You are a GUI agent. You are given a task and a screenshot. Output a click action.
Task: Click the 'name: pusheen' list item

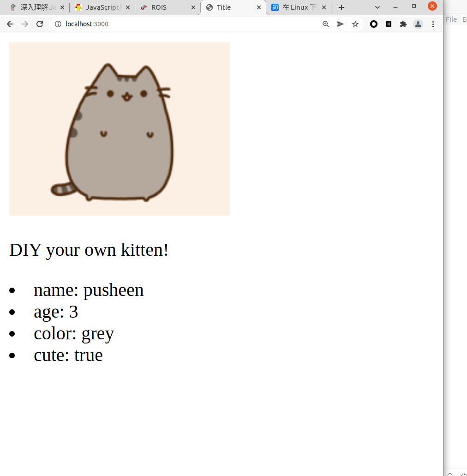89,290
